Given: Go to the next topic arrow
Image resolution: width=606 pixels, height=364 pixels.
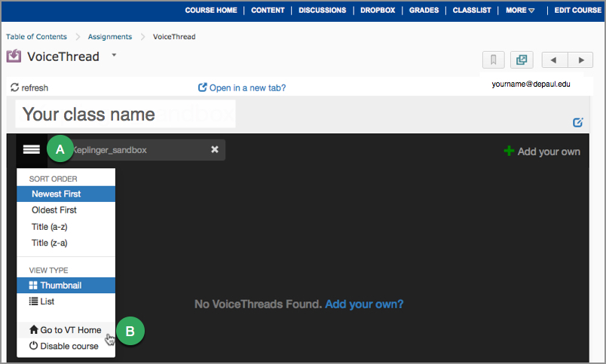Looking at the screenshot, I should click(580, 60).
